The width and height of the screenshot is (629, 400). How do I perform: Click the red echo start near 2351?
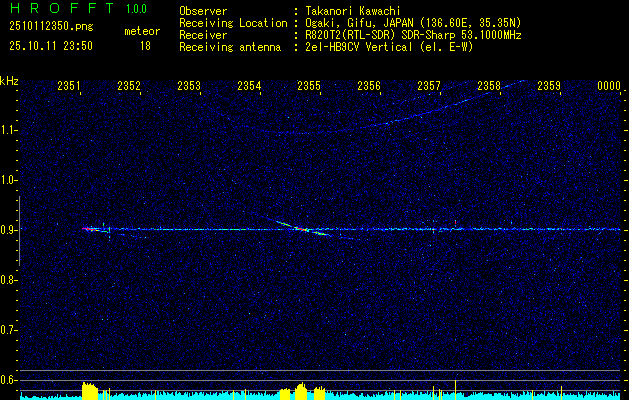pyautogui.click(x=87, y=229)
